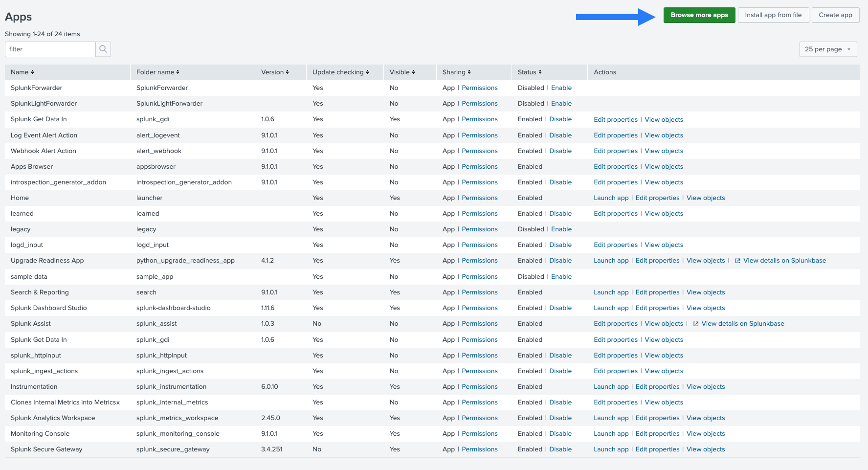868x470 pixels.
Task: Disable the Monitoring Console app
Action: 560,434
